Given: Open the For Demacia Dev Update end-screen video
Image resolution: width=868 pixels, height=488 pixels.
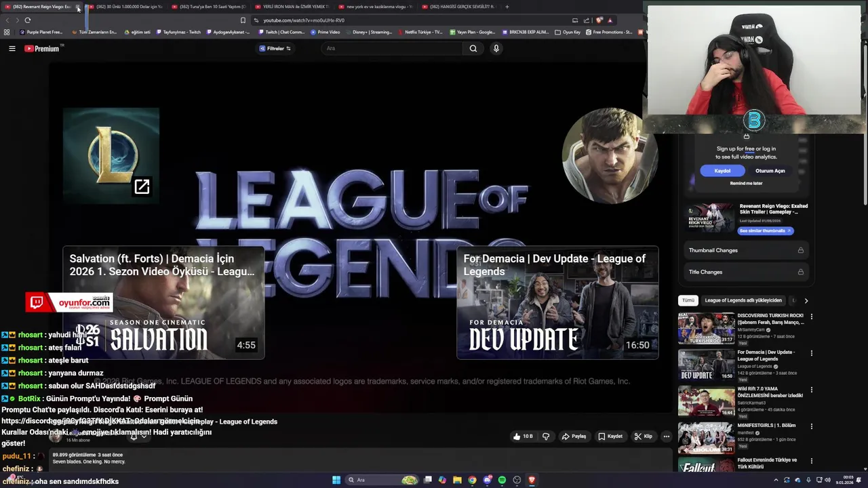Looking at the screenshot, I should tap(557, 303).
